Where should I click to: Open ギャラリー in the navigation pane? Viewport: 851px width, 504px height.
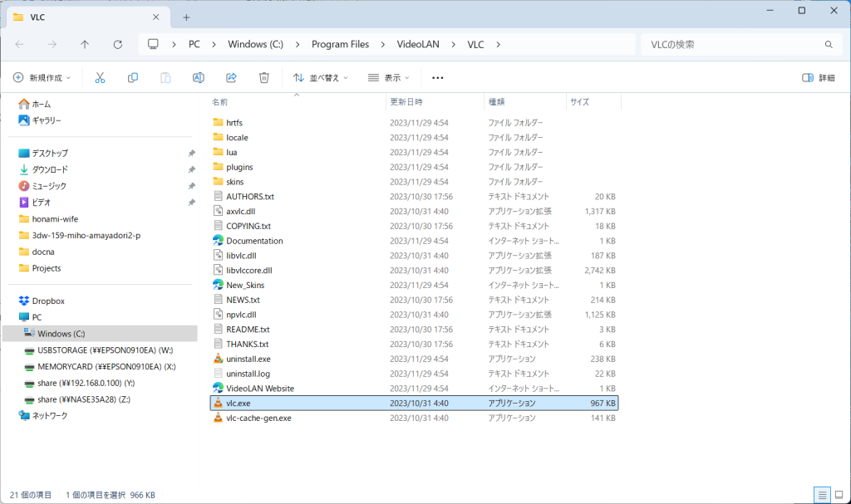(40, 120)
